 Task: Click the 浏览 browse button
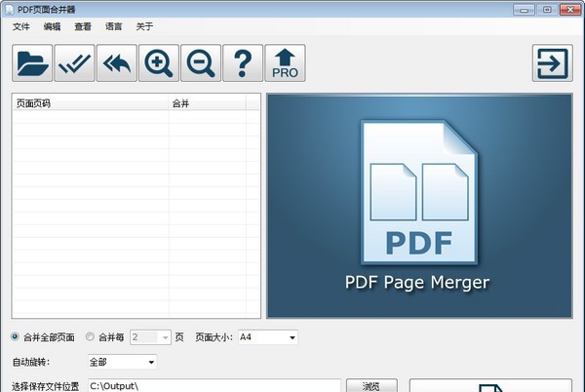(371, 386)
